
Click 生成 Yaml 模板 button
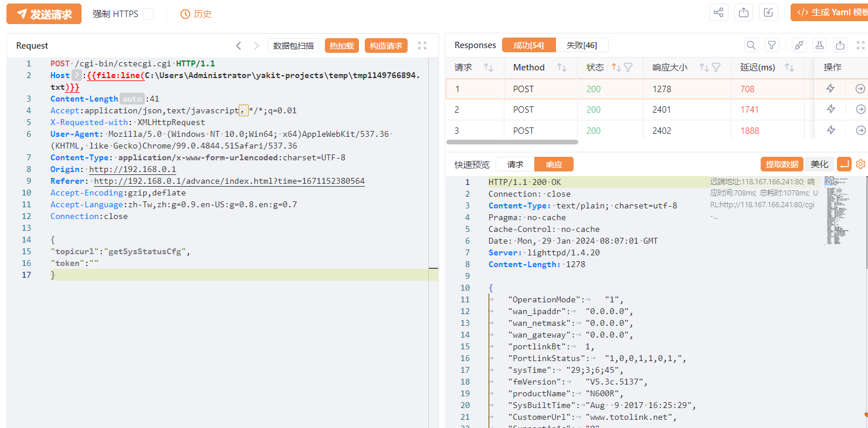[x=829, y=12]
